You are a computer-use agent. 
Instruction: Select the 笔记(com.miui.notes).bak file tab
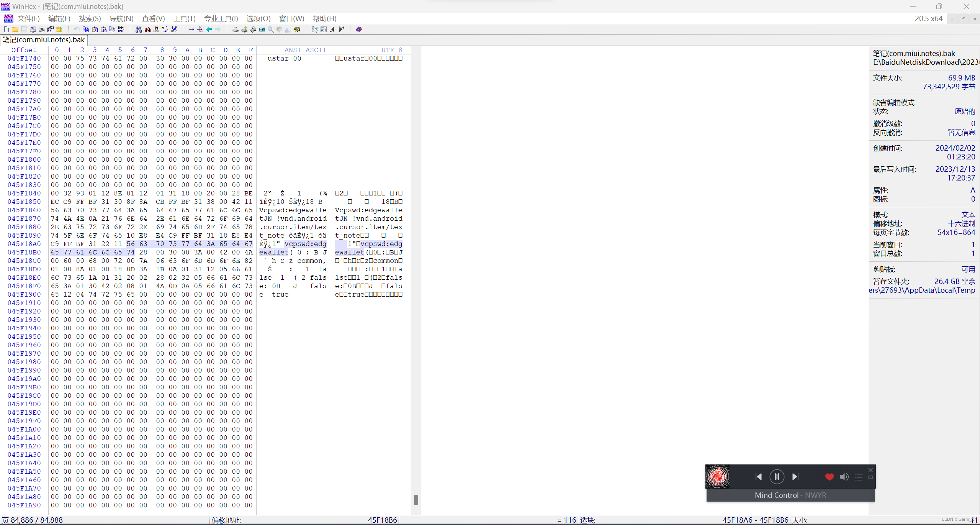point(44,40)
